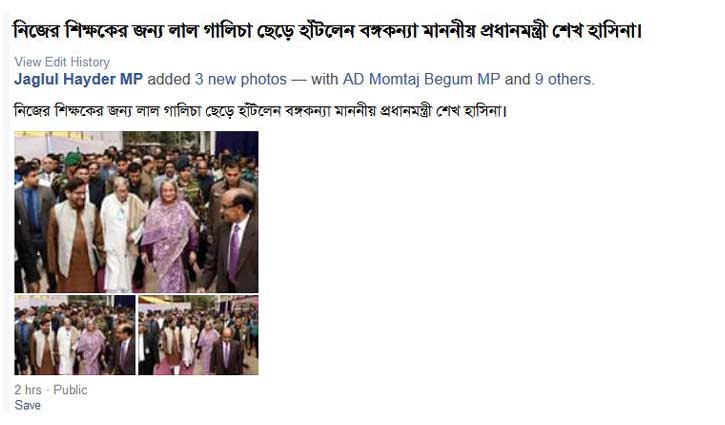Open the bottom-left photo thumbnail
Image resolution: width=725 pixels, height=425 pixels.
coord(75,335)
